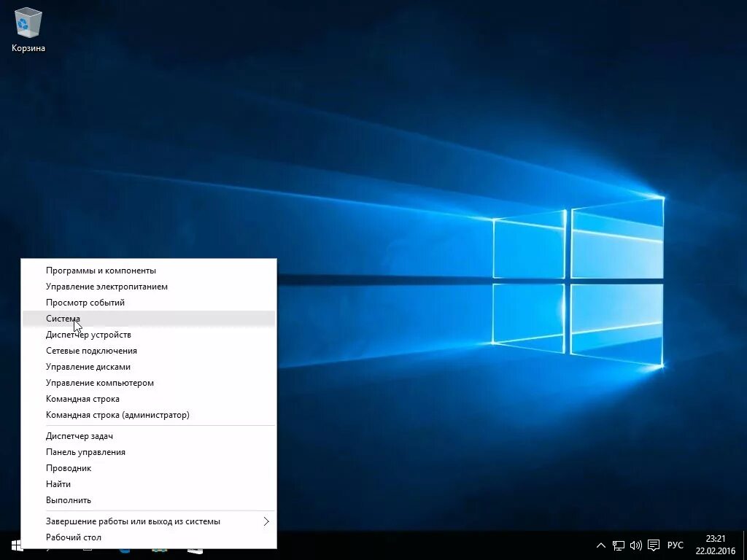The image size is (747, 560).
Task: Open the Action Center notifications icon
Action: pos(654,545)
